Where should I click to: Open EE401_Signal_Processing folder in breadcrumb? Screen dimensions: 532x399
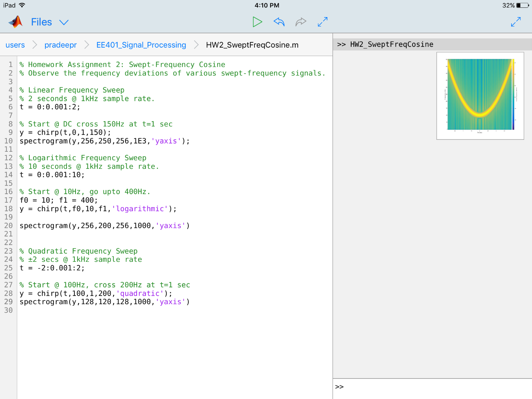pos(141,45)
